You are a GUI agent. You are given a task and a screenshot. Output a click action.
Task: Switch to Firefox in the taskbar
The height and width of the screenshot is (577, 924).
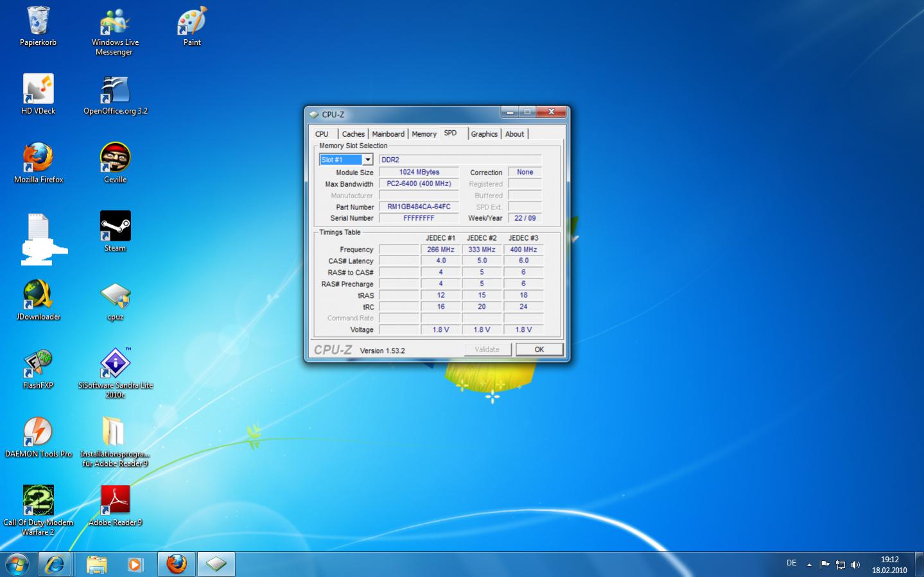click(x=177, y=564)
